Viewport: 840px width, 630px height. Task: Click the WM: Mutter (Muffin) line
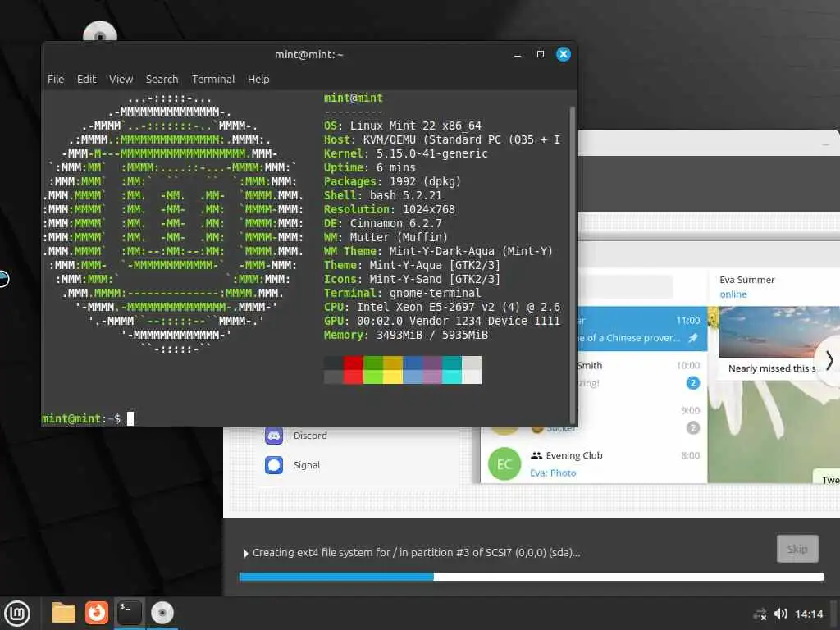[x=386, y=237]
